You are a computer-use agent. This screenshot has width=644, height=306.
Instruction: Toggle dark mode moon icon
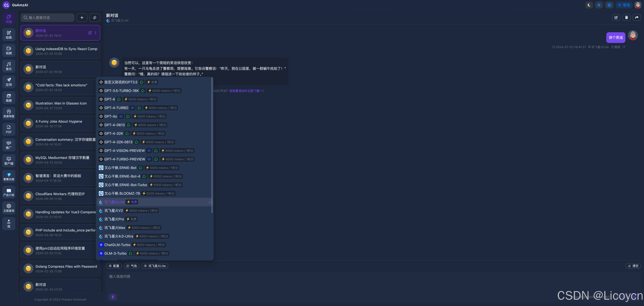pyautogui.click(x=589, y=5)
